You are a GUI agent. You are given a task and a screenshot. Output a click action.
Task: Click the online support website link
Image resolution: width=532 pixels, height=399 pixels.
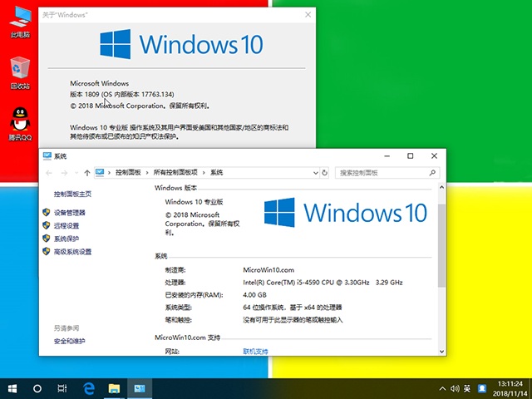pos(255,352)
